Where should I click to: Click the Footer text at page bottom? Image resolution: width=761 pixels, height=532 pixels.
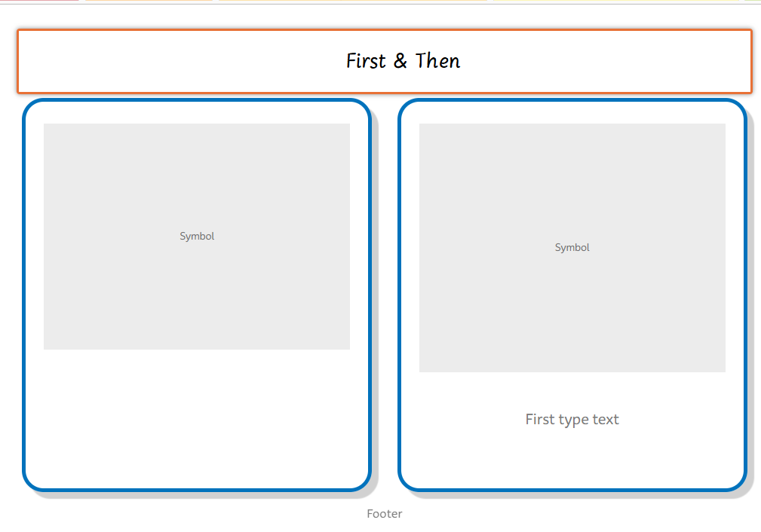(x=384, y=514)
